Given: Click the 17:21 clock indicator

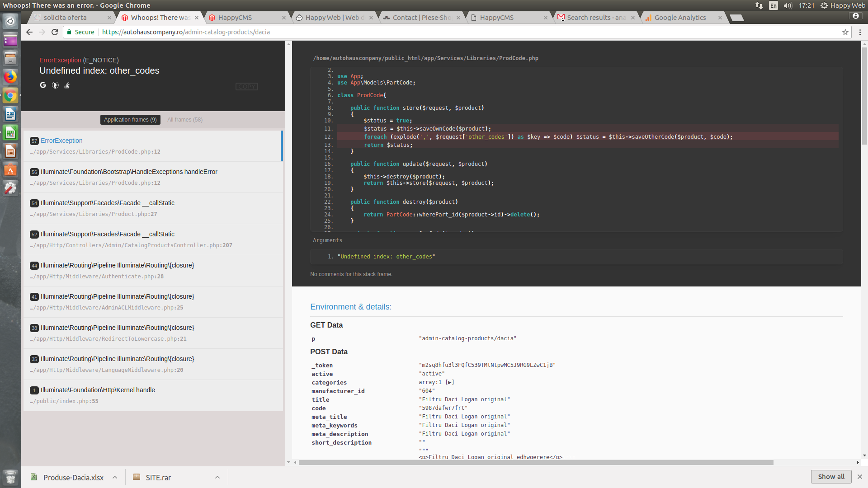Looking at the screenshot, I should click(806, 5).
